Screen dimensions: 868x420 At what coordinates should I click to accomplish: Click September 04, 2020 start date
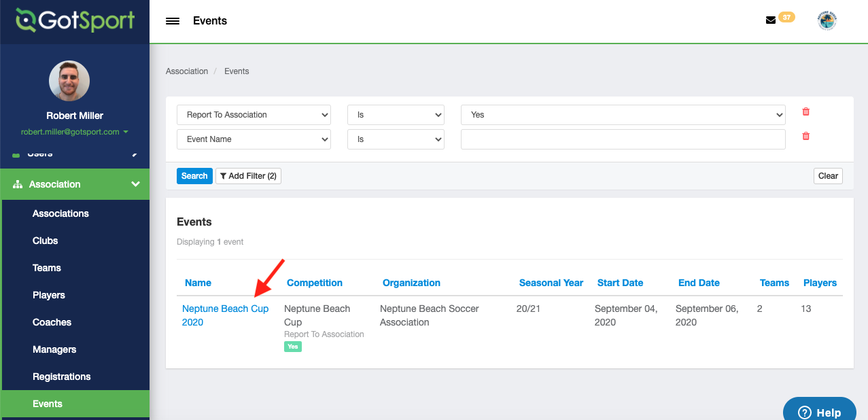626,315
